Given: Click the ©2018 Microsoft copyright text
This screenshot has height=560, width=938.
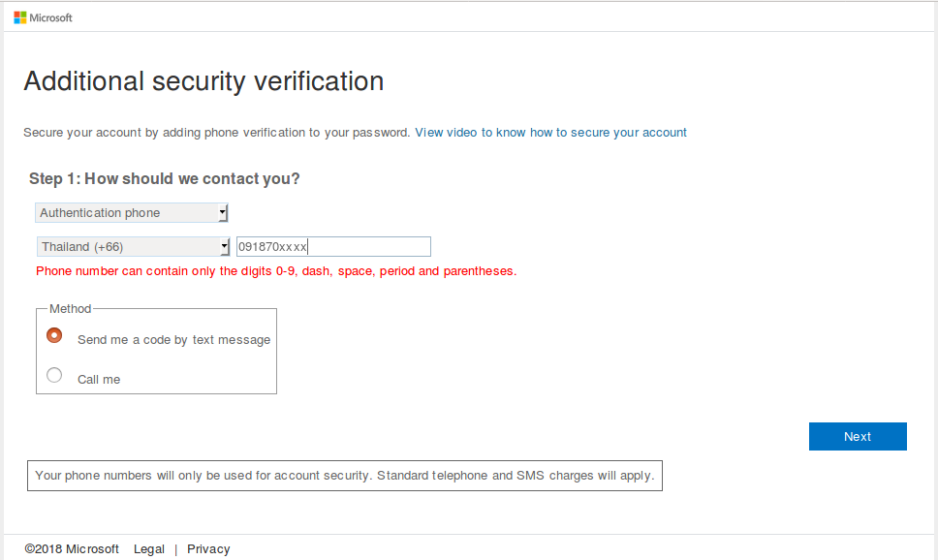Looking at the screenshot, I should (x=72, y=549).
